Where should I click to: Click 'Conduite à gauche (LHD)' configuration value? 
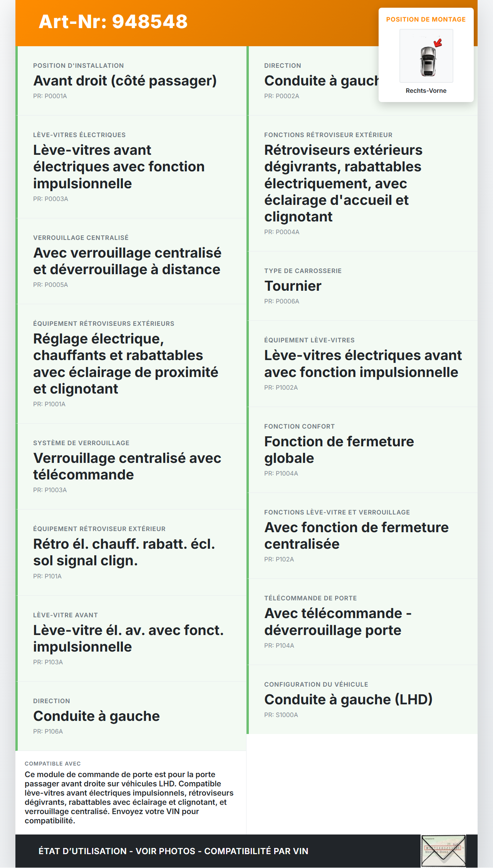tap(348, 699)
